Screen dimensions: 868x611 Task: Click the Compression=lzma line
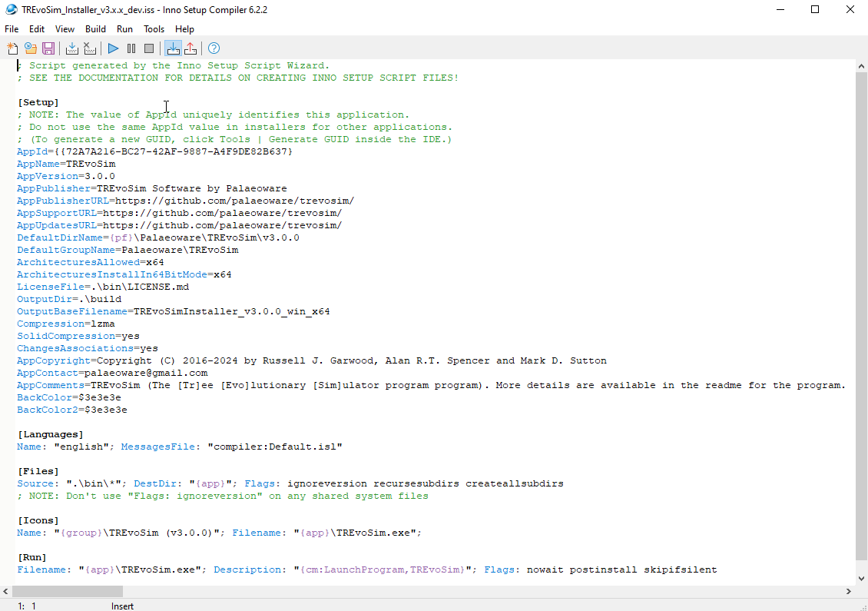tap(66, 324)
